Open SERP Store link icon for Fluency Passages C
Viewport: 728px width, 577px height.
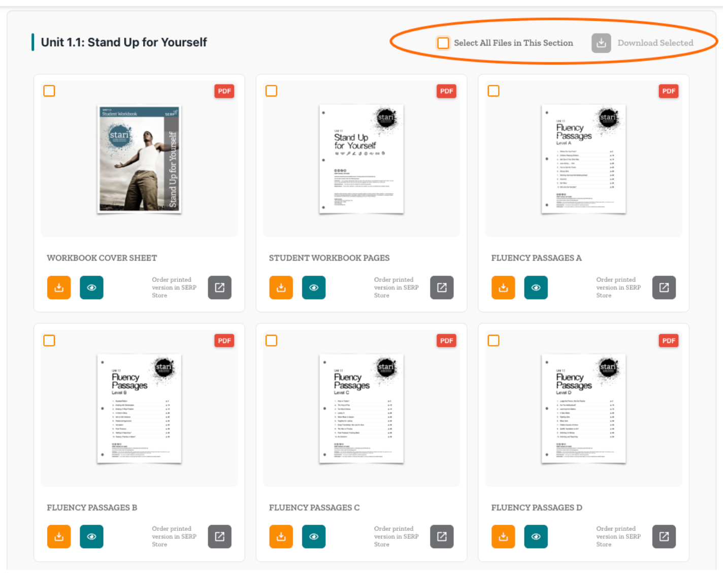coord(442,536)
